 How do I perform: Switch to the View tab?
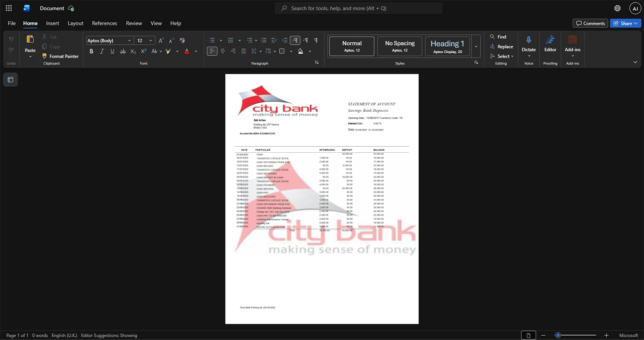pos(156,23)
